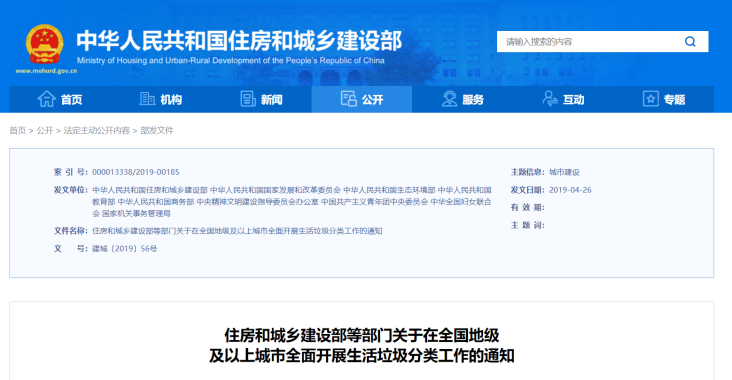This screenshot has height=380, width=732.
Task: Click the house icon beside 首页
Action: click(x=46, y=99)
